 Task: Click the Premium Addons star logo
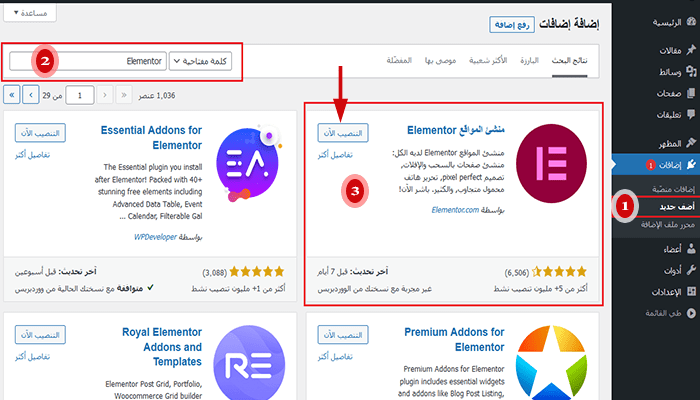coord(551,362)
